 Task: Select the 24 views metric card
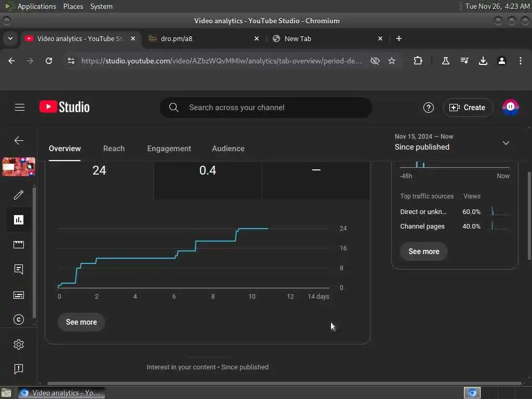pos(99,180)
